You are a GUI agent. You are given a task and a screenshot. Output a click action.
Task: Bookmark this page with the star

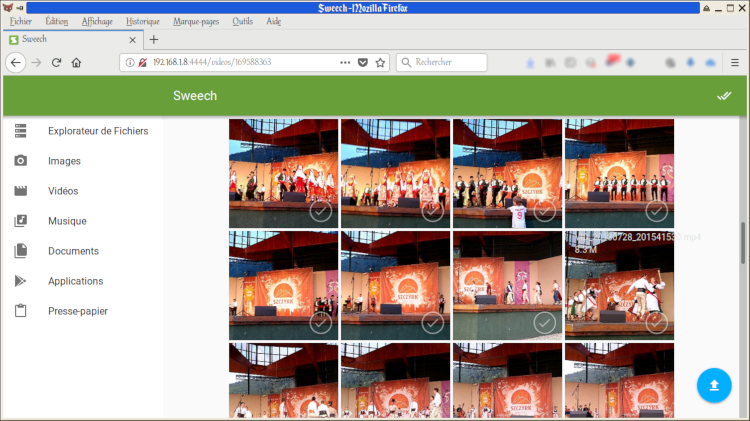[x=380, y=63]
